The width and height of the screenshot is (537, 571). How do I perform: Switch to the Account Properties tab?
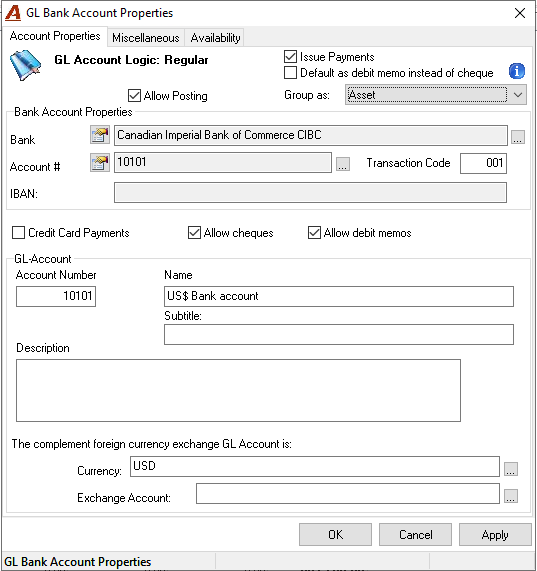pyautogui.click(x=55, y=36)
